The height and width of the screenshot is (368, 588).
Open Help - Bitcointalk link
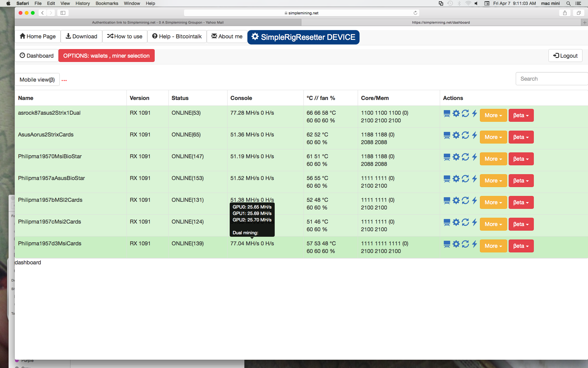[177, 36]
